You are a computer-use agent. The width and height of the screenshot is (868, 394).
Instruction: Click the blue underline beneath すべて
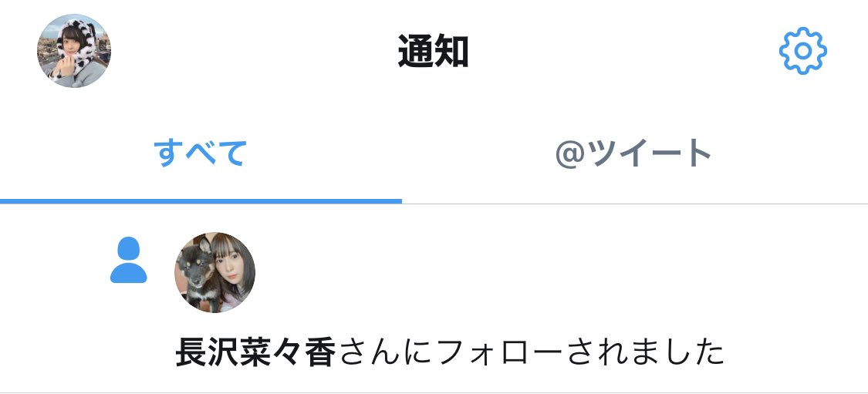(201, 201)
